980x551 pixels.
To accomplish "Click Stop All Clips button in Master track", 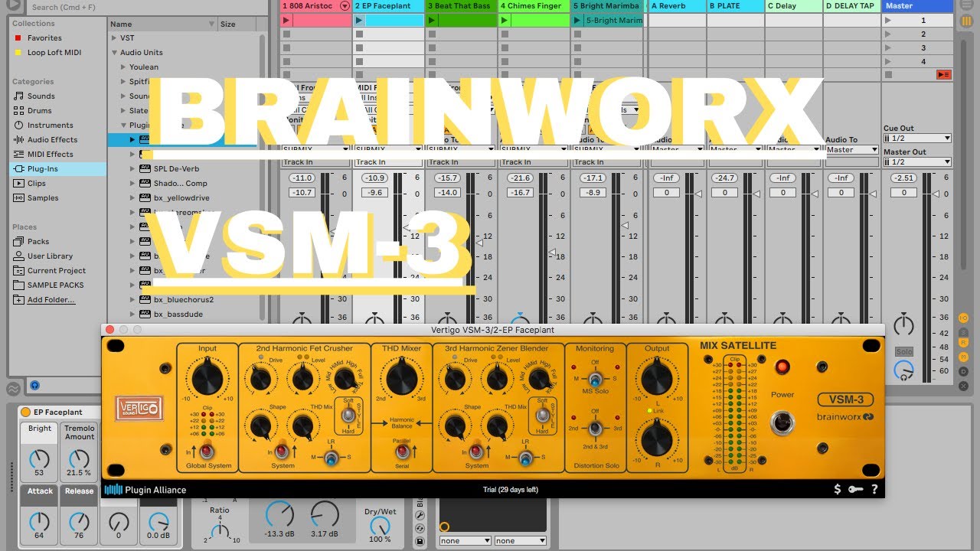I will (944, 74).
